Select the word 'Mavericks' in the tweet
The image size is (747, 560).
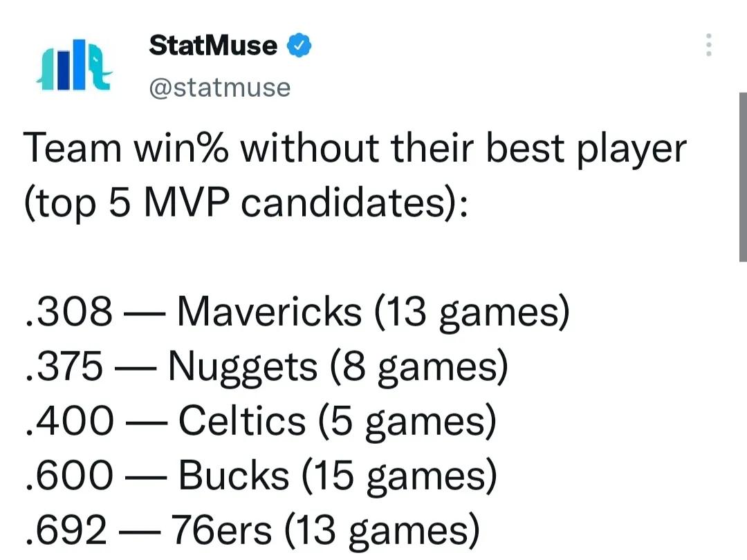tap(269, 312)
